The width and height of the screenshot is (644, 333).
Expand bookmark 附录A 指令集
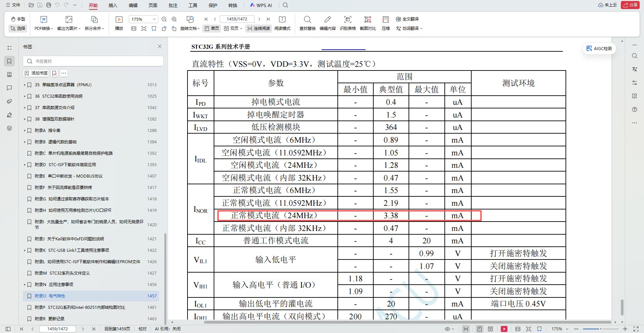point(25,131)
